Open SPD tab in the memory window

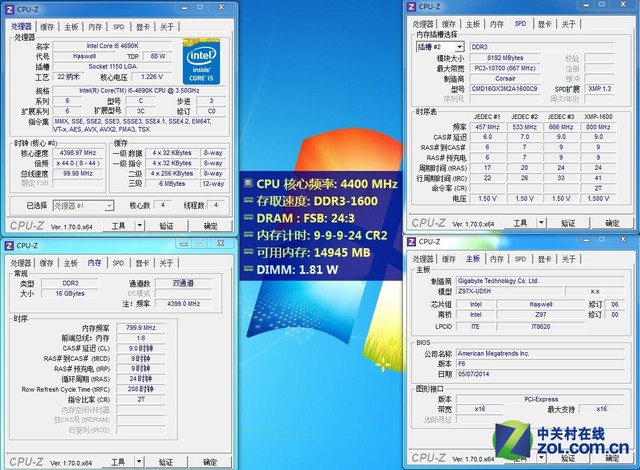[118, 263]
